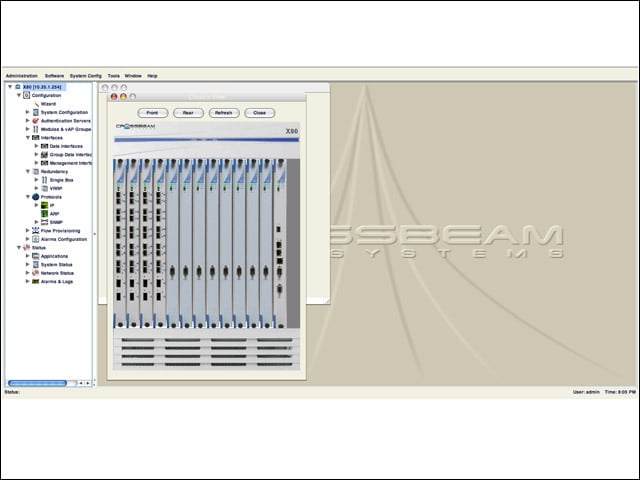
Task: Expand the Data Interfaces node
Action: [x=36, y=146]
